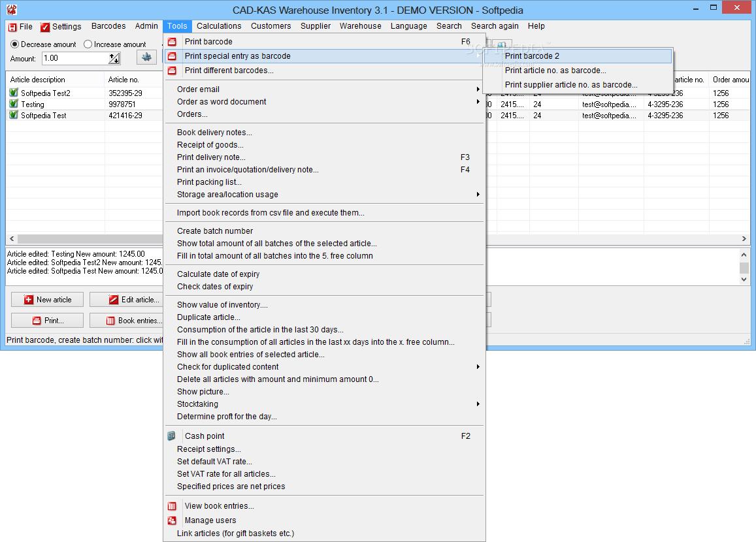The image size is (756, 542).
Task: Toggle the Softpedia Test row checkmark
Action: point(14,115)
